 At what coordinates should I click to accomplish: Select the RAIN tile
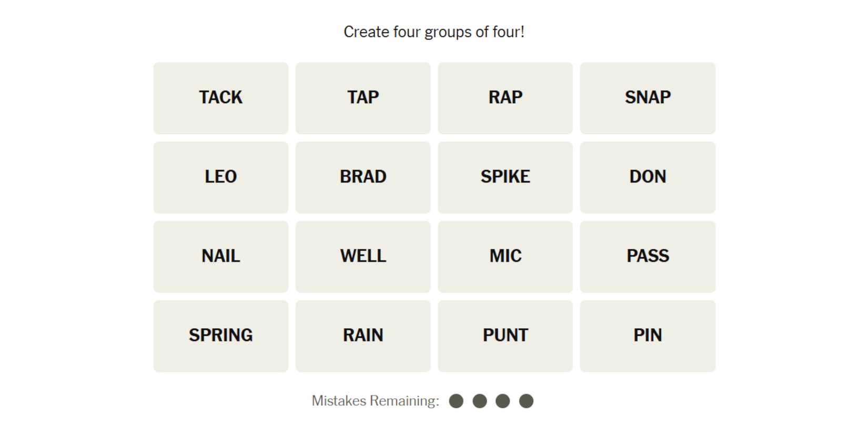(x=362, y=336)
